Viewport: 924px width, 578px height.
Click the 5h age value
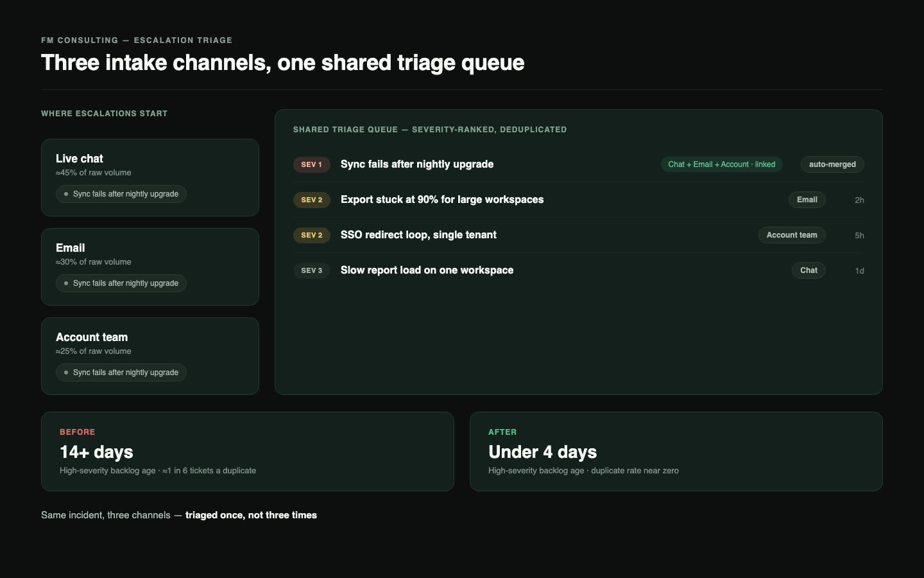pos(859,236)
